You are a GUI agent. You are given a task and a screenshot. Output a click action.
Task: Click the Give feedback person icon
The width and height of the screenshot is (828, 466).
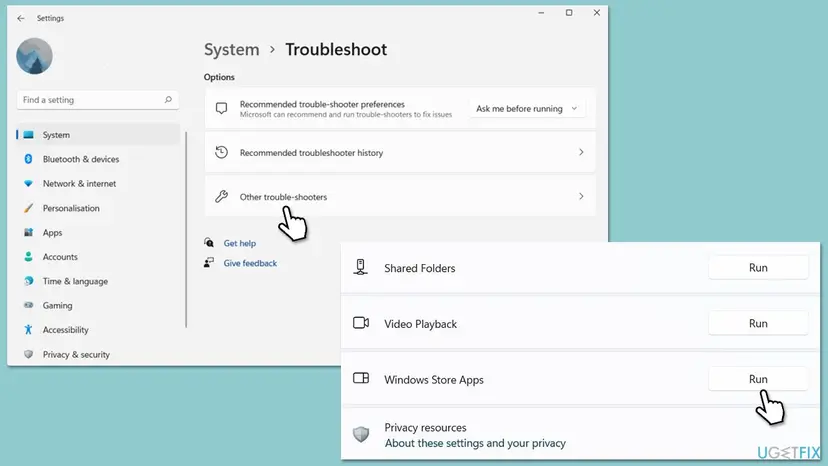point(209,263)
